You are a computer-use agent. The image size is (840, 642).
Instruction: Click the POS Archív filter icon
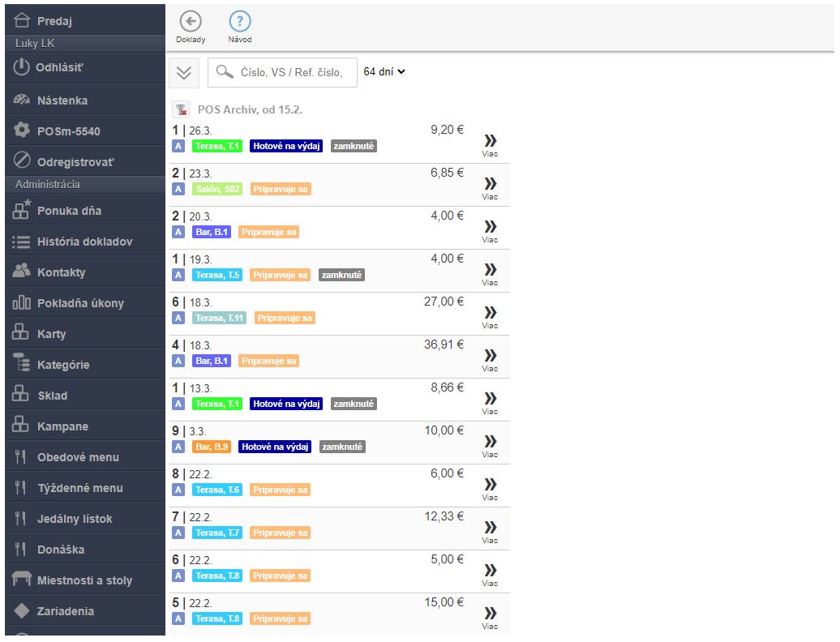(x=181, y=109)
